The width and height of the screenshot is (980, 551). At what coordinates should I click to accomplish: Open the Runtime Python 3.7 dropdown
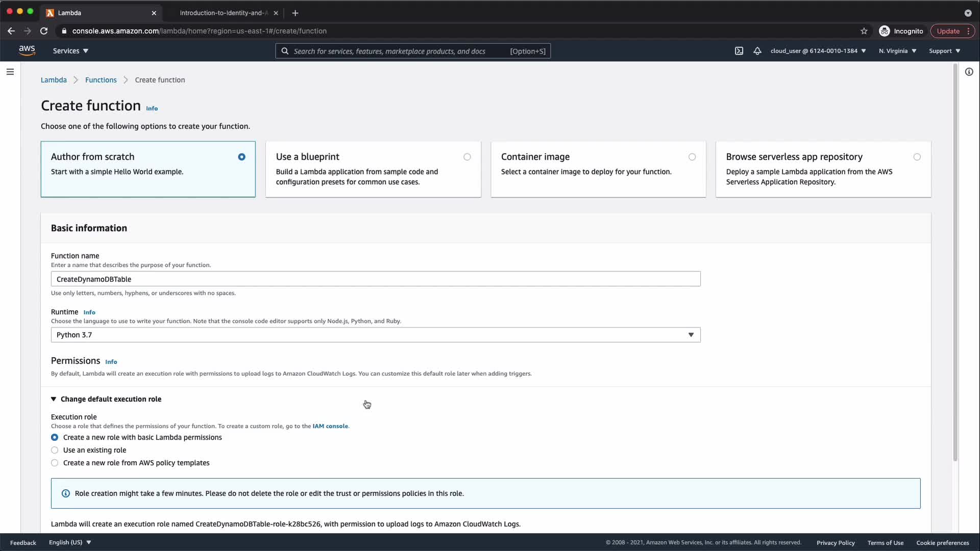click(x=375, y=335)
